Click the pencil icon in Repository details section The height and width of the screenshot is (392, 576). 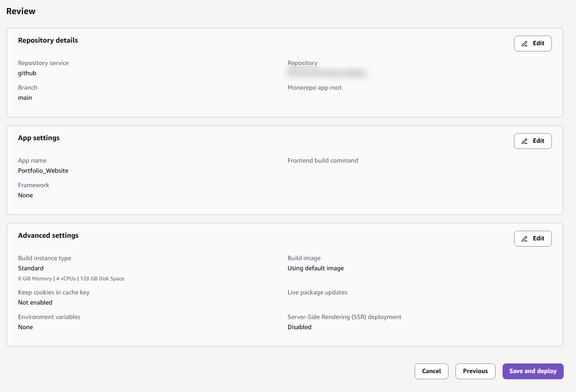pos(524,43)
